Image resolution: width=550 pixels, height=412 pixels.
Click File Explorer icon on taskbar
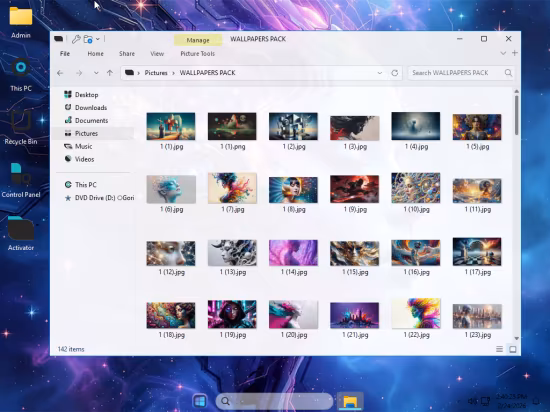(x=350, y=401)
